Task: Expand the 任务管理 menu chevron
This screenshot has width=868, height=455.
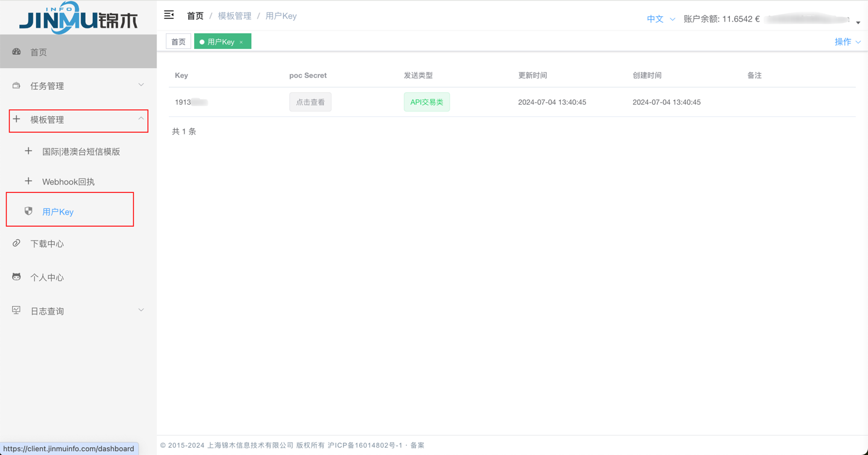Action: tap(141, 85)
